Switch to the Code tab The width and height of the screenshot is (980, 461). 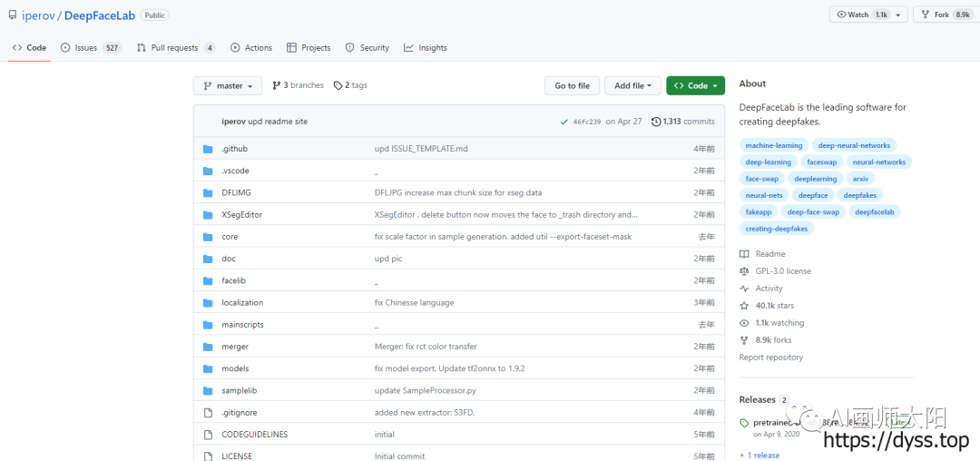(29, 47)
